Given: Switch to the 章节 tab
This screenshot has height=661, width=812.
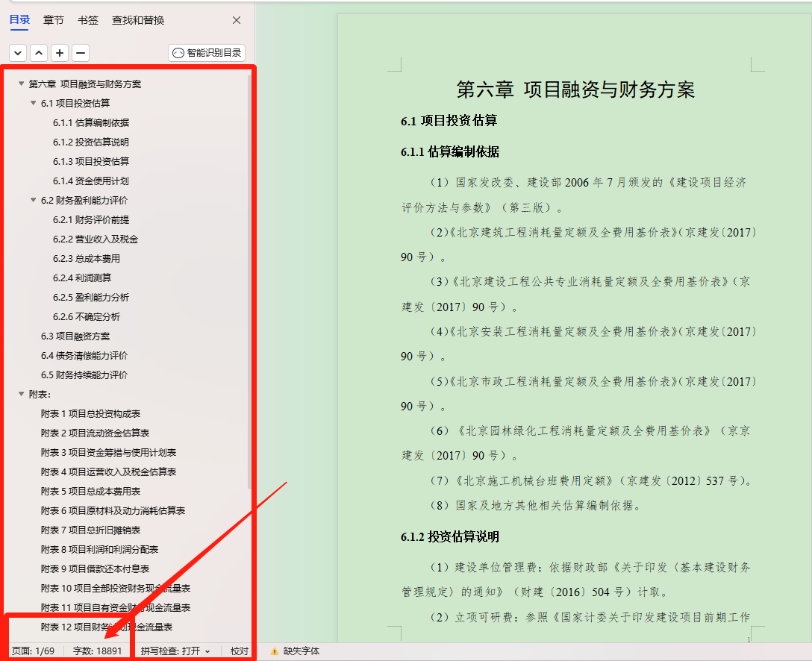Looking at the screenshot, I should point(53,20).
